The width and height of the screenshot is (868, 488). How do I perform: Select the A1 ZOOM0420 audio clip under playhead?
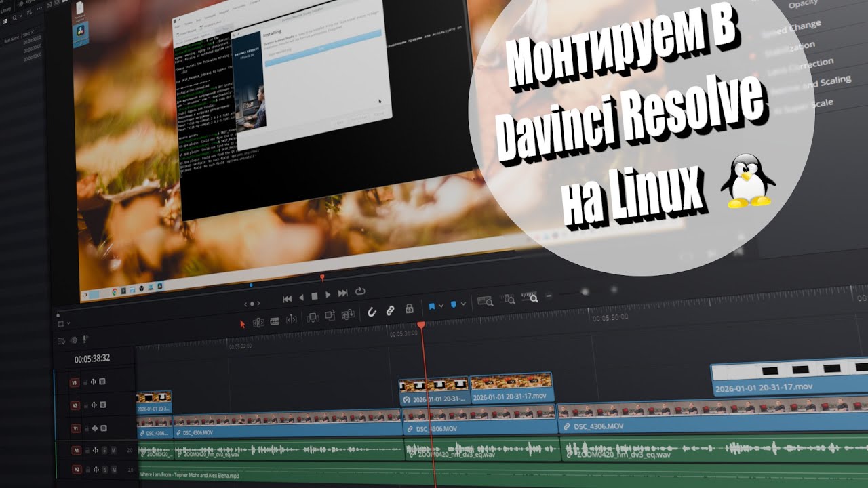pyautogui.click(x=482, y=449)
